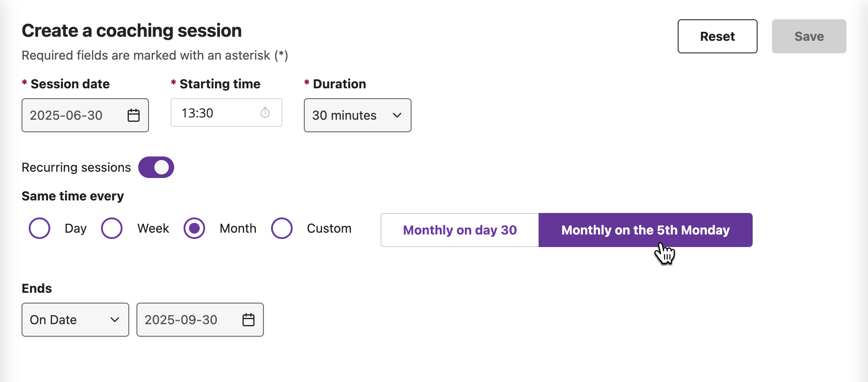Open the end date calendar icon
This screenshot has height=382, width=868.
[x=248, y=320]
